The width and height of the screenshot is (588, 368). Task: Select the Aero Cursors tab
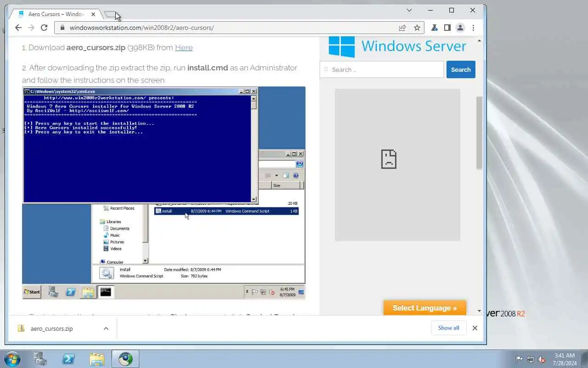pos(56,14)
